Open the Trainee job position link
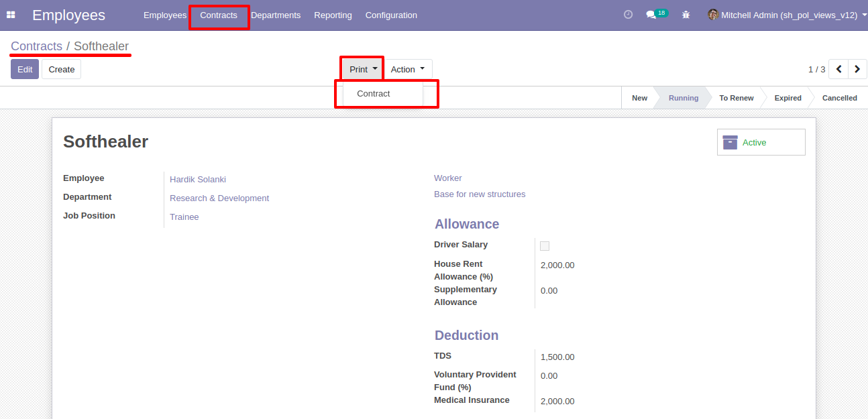 tap(184, 217)
